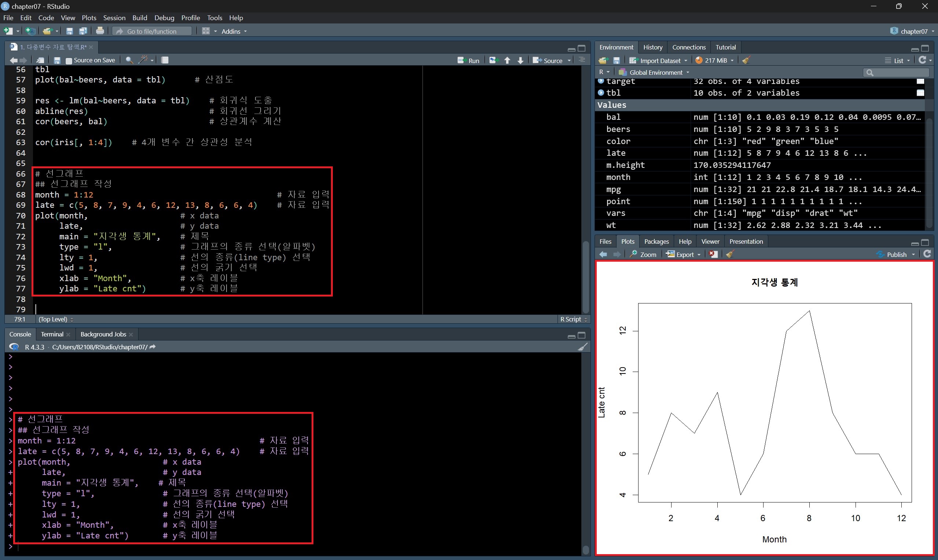This screenshot has height=560, width=938.
Task: Click the Zoom plot button
Action: 643,254
